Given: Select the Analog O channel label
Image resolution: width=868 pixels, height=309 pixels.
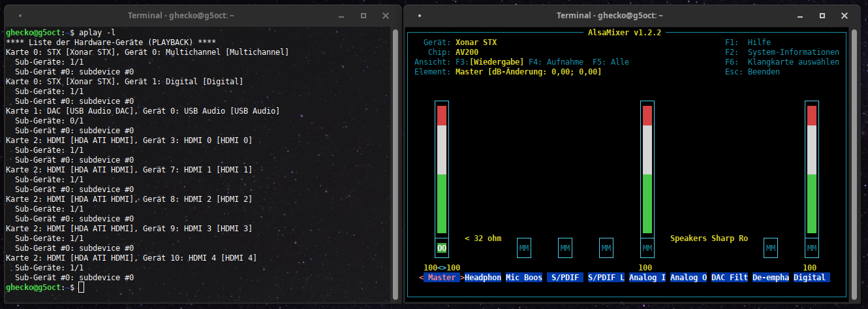Looking at the screenshot, I should point(689,278).
